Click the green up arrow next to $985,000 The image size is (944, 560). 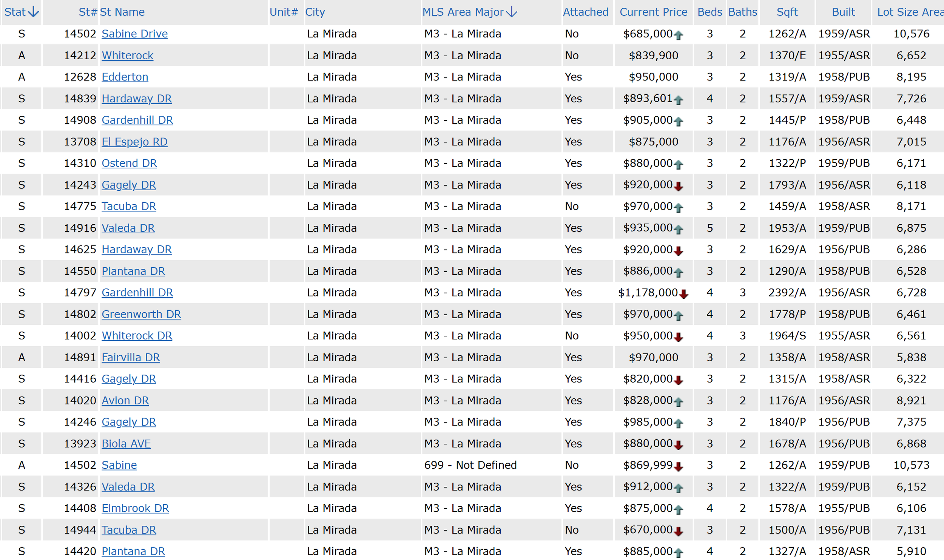tap(679, 424)
